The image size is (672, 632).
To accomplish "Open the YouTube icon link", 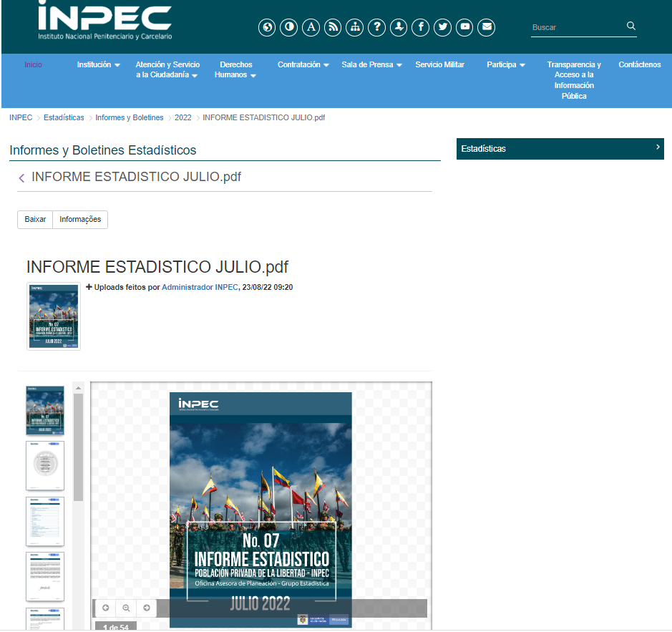I will pos(464,27).
